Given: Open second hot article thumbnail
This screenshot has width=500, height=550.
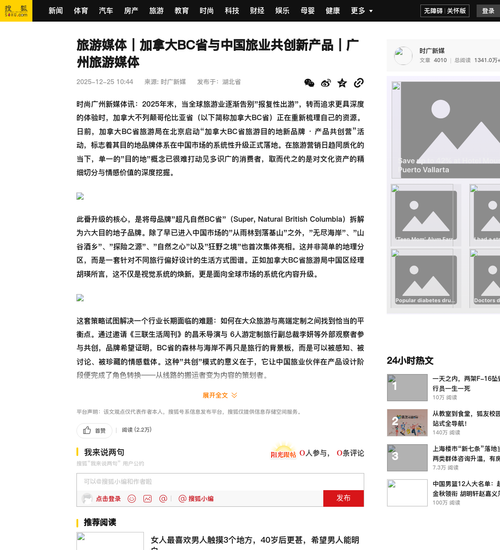Looking at the screenshot, I should [x=407, y=423].
